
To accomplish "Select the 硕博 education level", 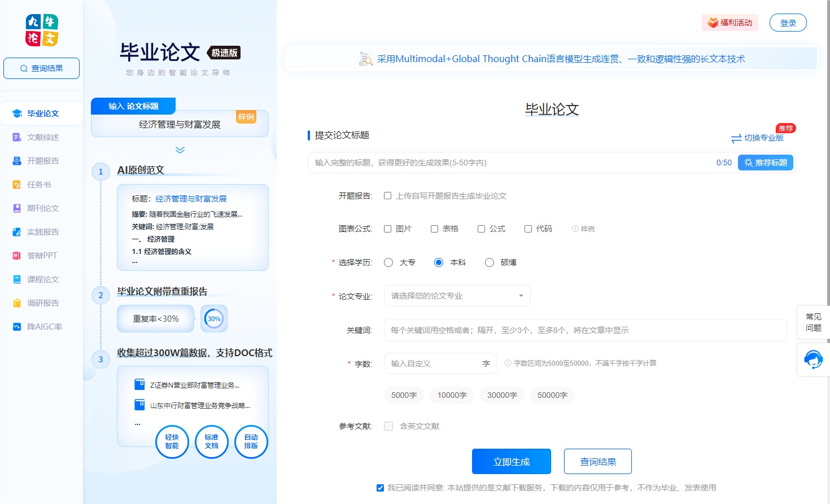I will pyautogui.click(x=490, y=262).
